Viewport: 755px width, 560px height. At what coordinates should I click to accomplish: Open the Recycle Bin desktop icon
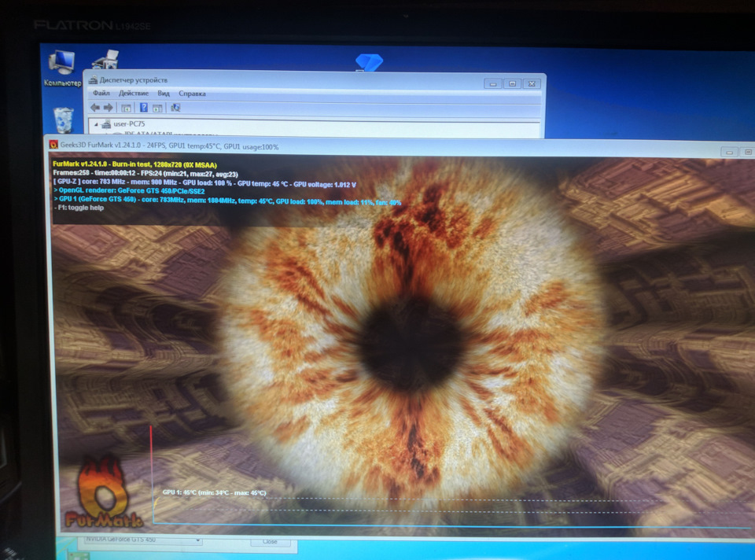pos(64,120)
